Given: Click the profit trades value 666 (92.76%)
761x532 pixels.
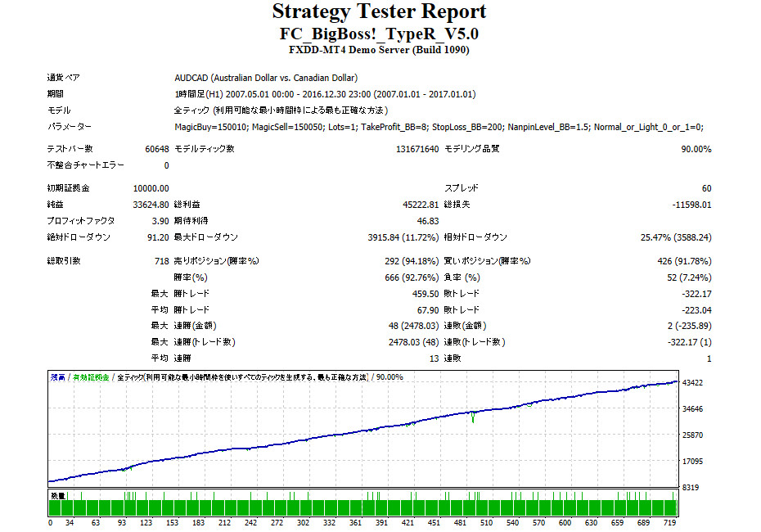Looking at the screenshot, I should (412, 277).
